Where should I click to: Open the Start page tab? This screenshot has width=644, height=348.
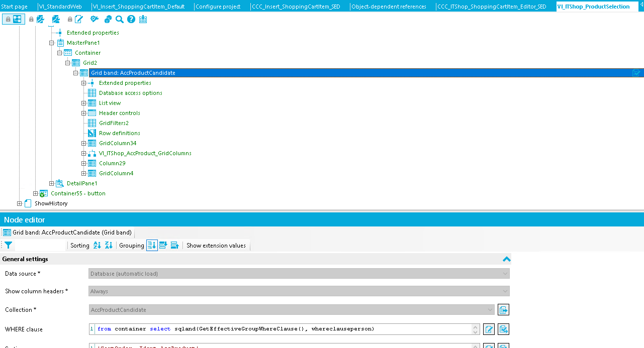coord(14,7)
